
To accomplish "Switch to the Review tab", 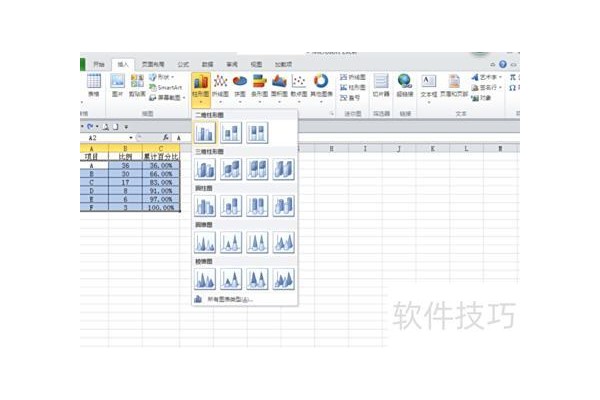I will 232,64.
